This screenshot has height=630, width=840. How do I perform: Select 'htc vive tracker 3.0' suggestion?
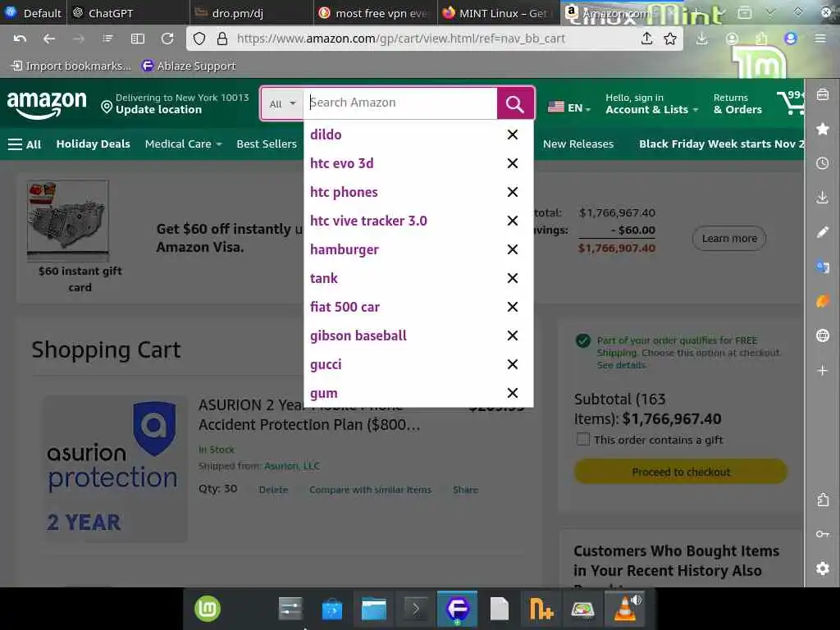point(368,221)
